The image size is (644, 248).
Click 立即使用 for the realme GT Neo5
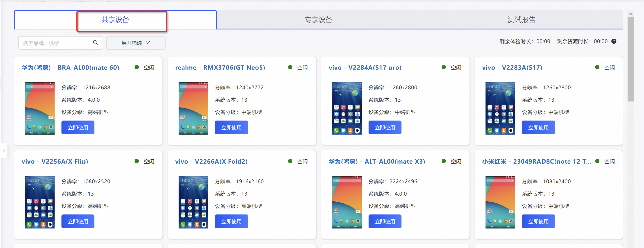click(231, 127)
